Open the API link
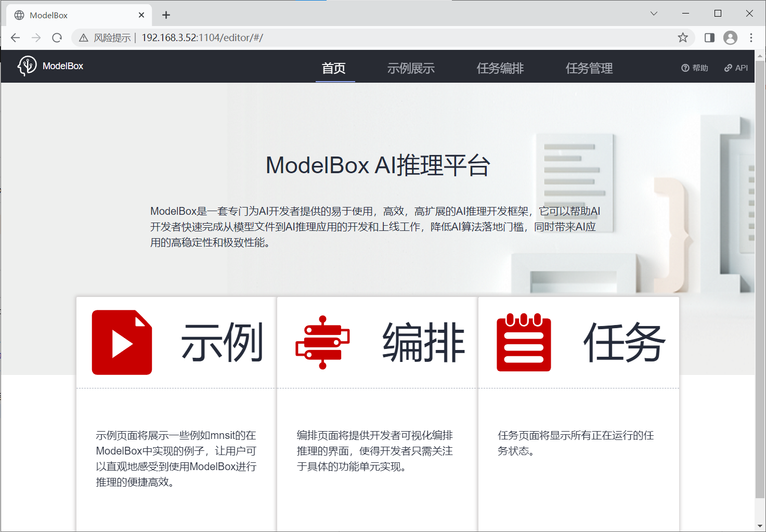766x532 pixels. coord(736,68)
